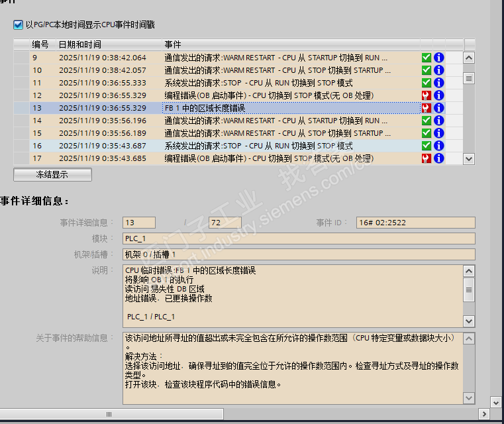The height and width of the screenshot is (424, 504).
Task: Open the blue info icon in row 16
Action: click(x=438, y=146)
